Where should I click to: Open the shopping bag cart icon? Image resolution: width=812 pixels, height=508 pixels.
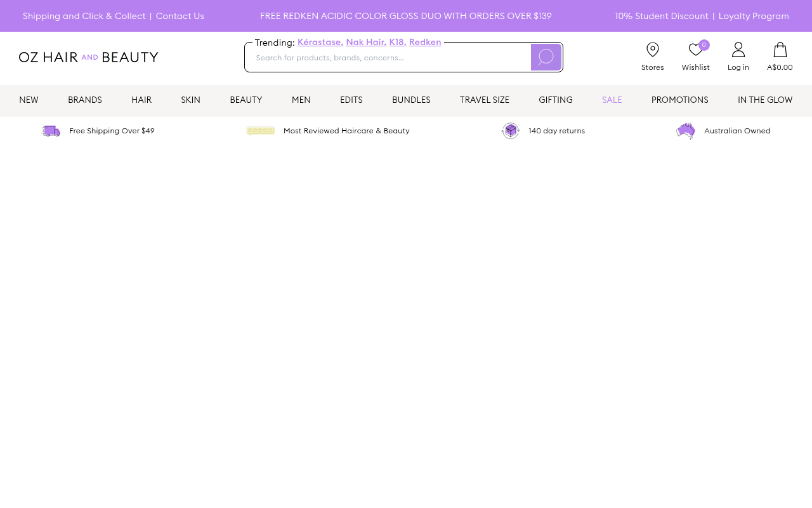(780, 50)
